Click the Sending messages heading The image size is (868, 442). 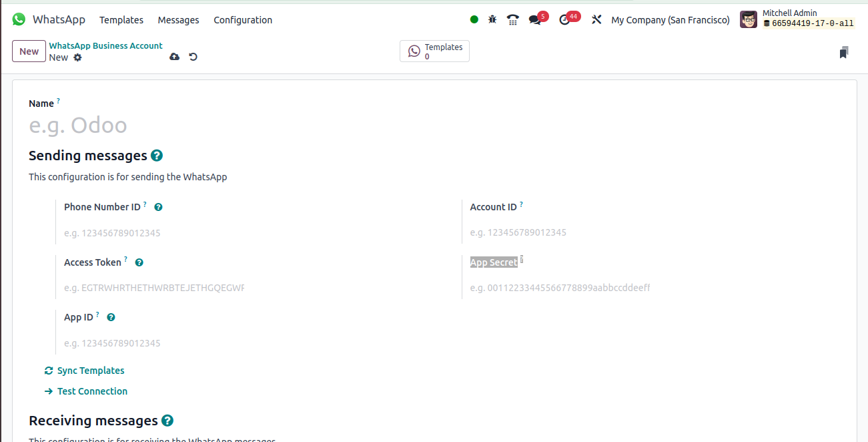pyautogui.click(x=88, y=156)
